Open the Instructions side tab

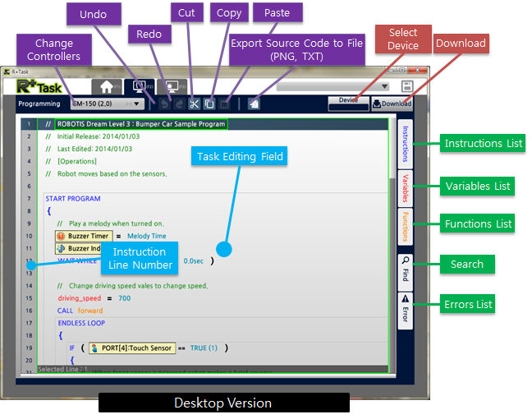(x=405, y=144)
